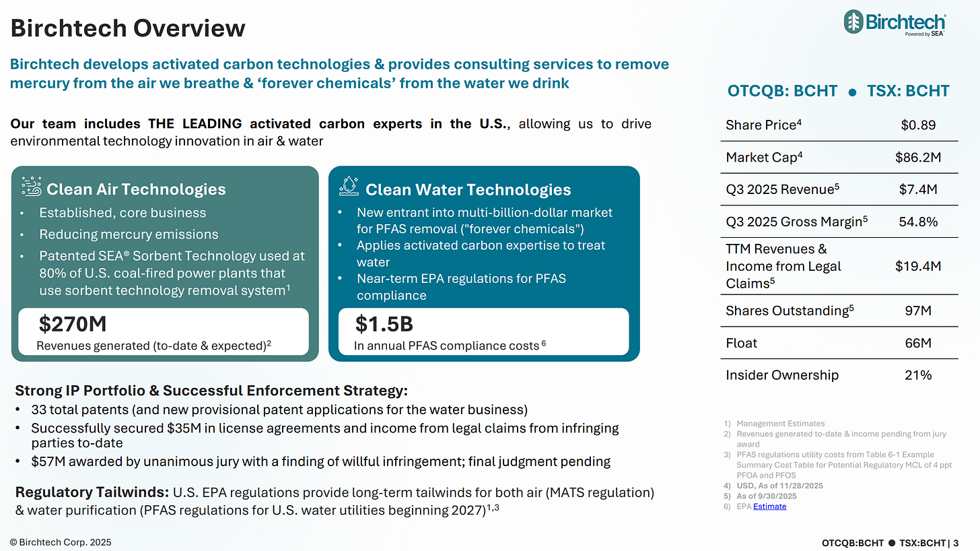Click the Q3 2025 Revenue label

(783, 189)
